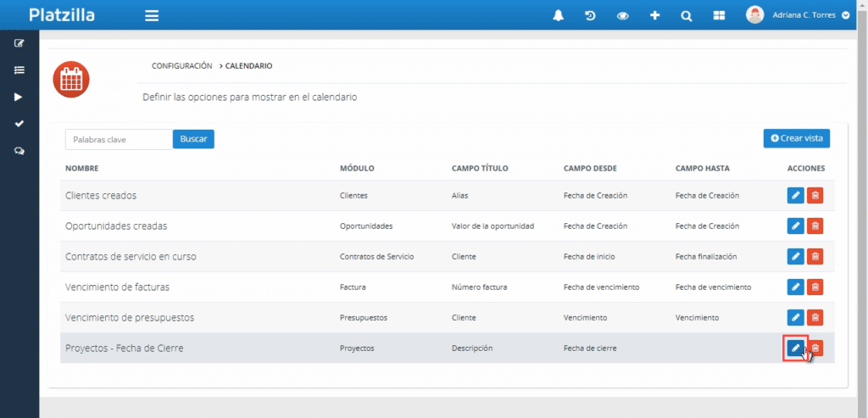The image size is (868, 418).
Task: Click the sidebar edit note icon
Action: coord(19,43)
